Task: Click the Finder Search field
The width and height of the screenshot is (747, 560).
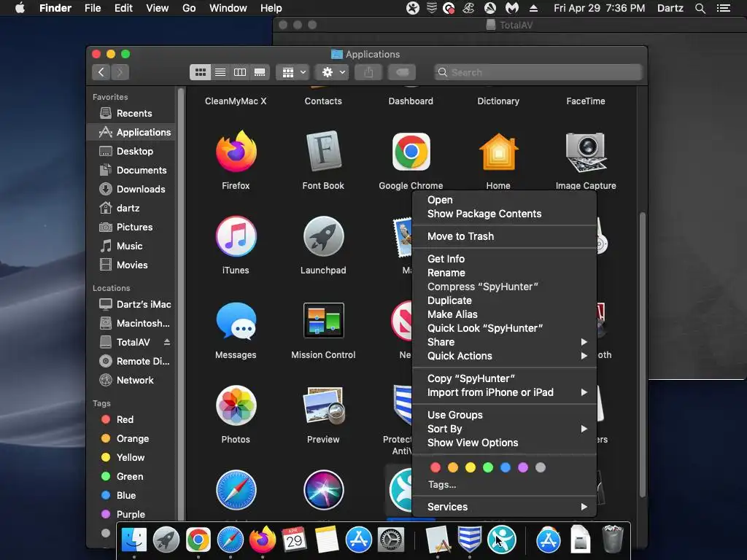Action: pos(538,72)
